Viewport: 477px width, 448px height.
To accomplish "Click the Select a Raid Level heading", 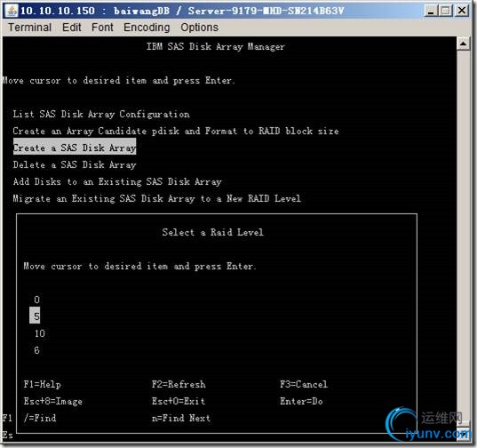I will pos(213,233).
